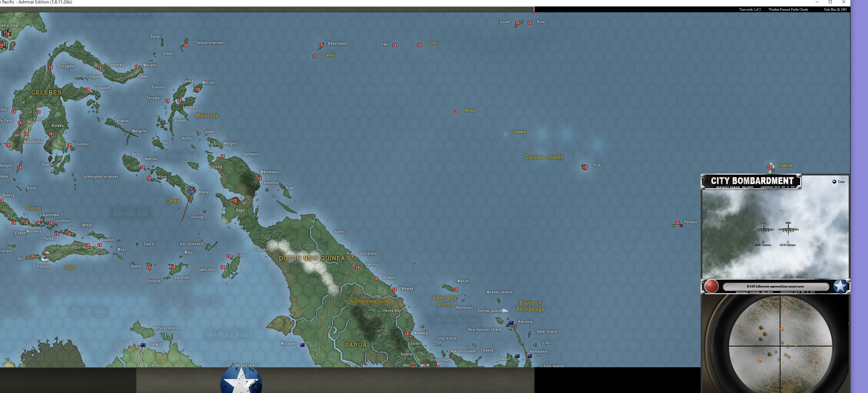
Task: Select the Japanese base icon at Morotai
Action: coord(198,89)
